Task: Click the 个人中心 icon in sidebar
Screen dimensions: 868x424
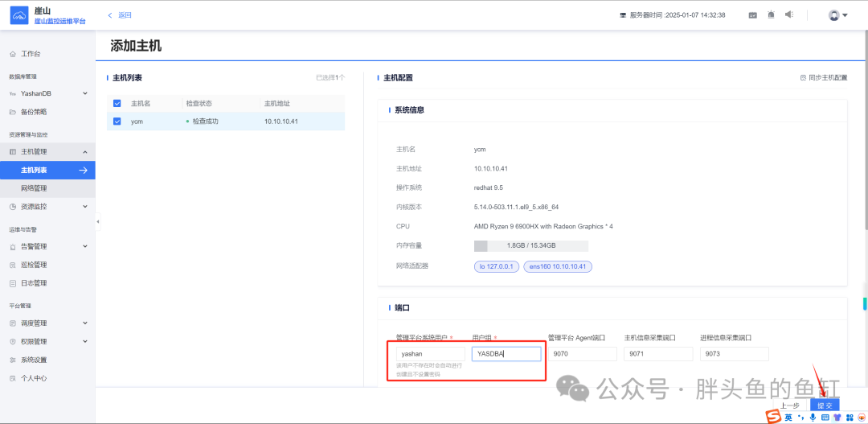Action: click(13, 378)
